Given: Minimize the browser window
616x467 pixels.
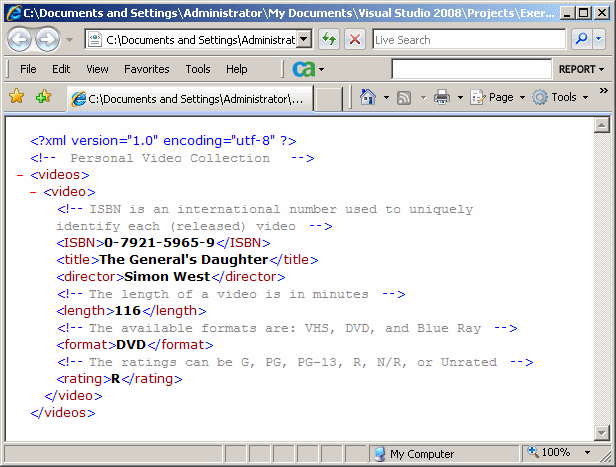Looking at the screenshot, I should [567, 13].
